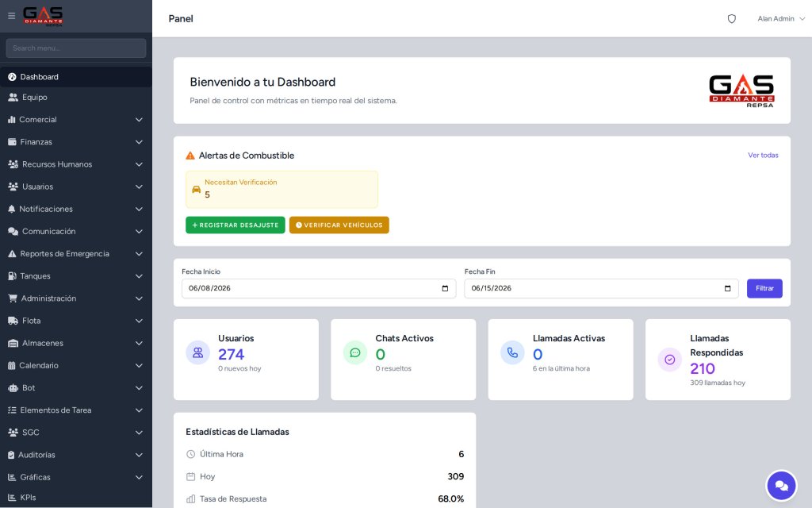Viewport: 812px width, 508px height.
Task: Click the Bot robot icon
Action: [13, 387]
